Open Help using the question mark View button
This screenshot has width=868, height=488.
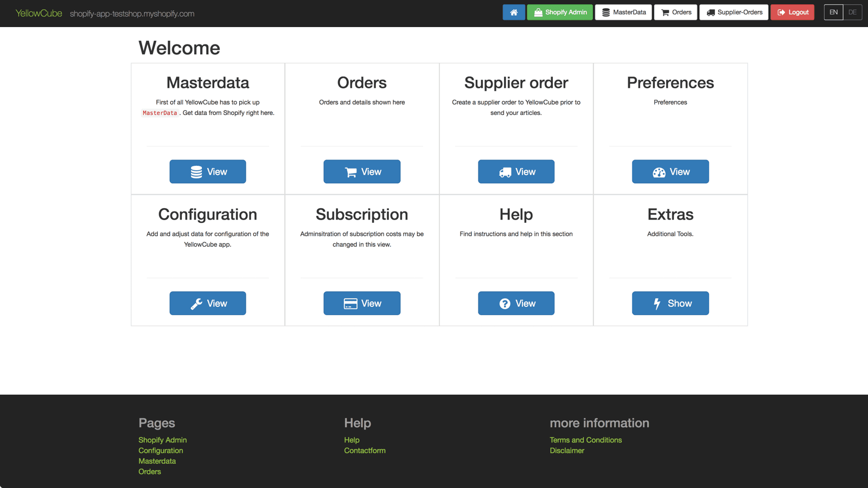click(x=516, y=303)
